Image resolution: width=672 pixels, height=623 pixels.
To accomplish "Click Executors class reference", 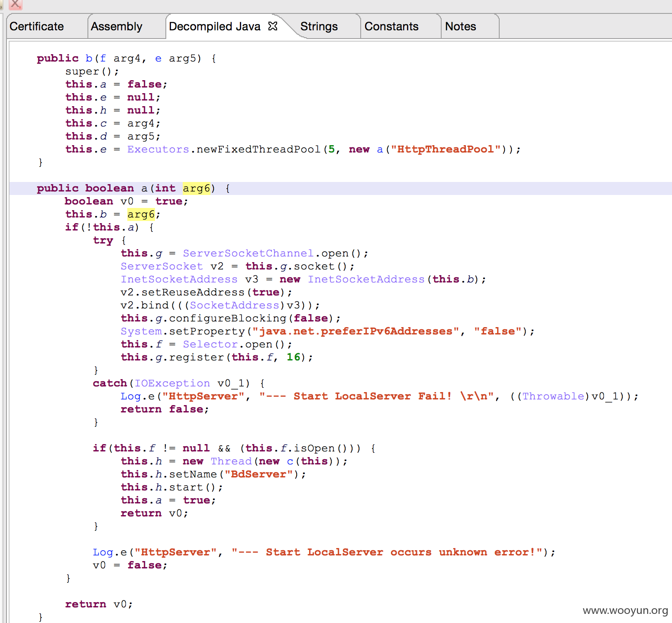I will pyautogui.click(x=158, y=149).
